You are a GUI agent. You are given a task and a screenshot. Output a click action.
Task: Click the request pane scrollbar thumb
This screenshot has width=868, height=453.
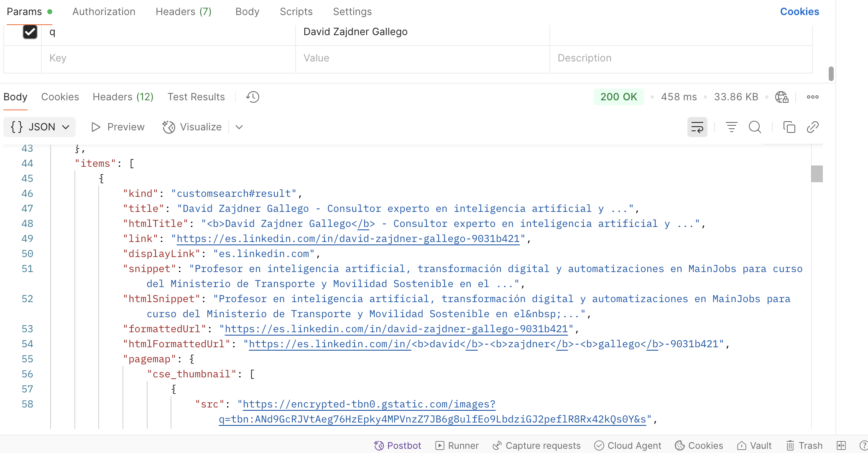(x=831, y=74)
